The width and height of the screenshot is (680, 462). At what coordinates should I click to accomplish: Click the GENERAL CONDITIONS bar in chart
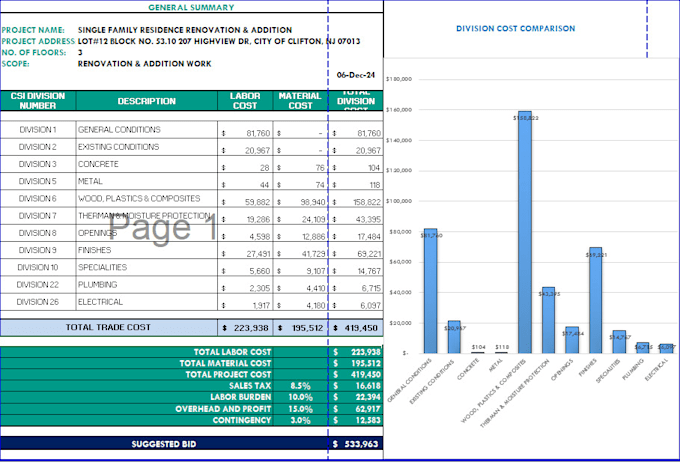point(431,291)
